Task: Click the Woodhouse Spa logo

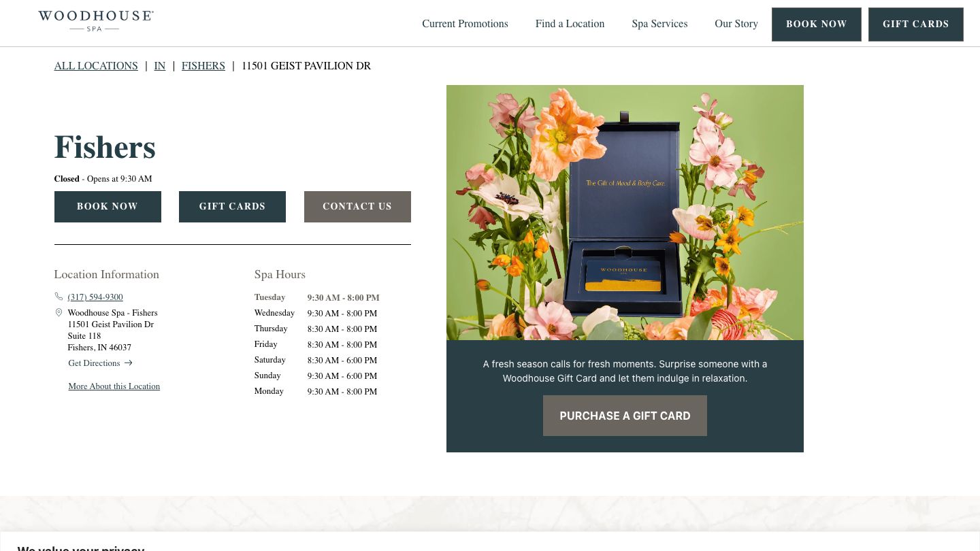Action: pyautogui.click(x=96, y=21)
